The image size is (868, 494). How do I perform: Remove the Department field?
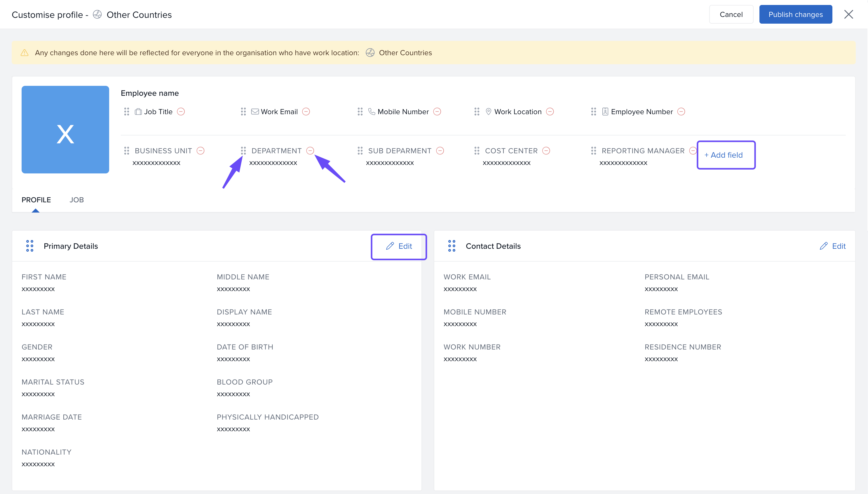tap(310, 151)
